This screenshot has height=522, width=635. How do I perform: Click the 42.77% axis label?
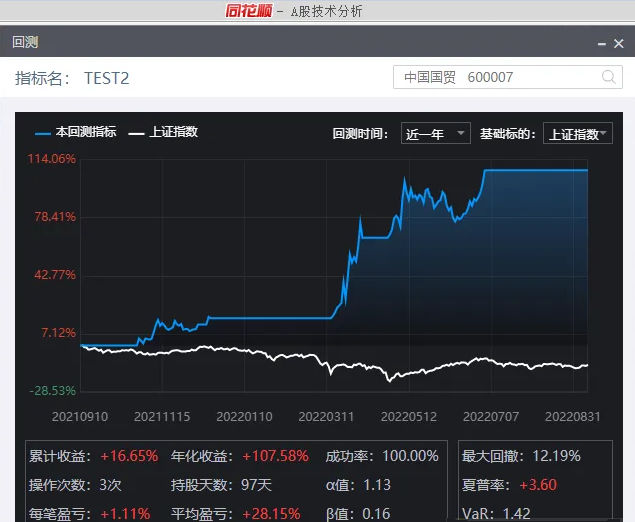(55, 275)
